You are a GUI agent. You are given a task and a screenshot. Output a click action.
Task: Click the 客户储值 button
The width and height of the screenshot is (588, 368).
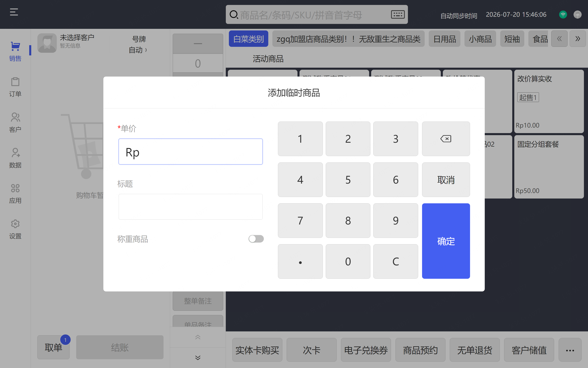[529, 350]
